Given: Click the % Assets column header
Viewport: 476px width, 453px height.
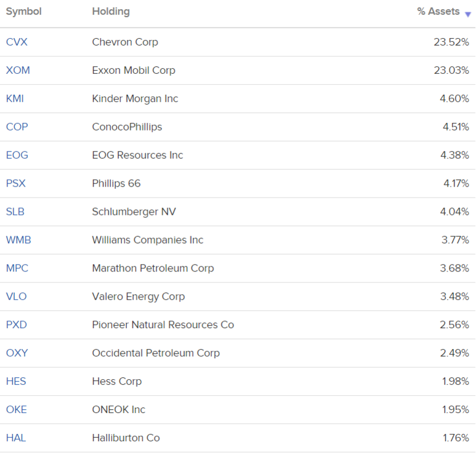Looking at the screenshot, I should click(x=438, y=12).
